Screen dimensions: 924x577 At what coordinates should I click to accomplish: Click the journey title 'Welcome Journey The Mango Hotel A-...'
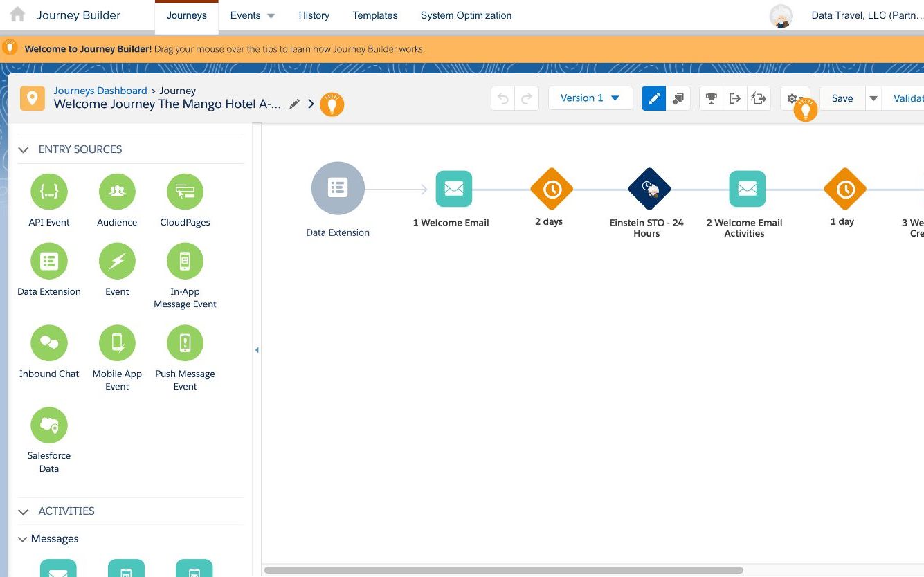167,104
